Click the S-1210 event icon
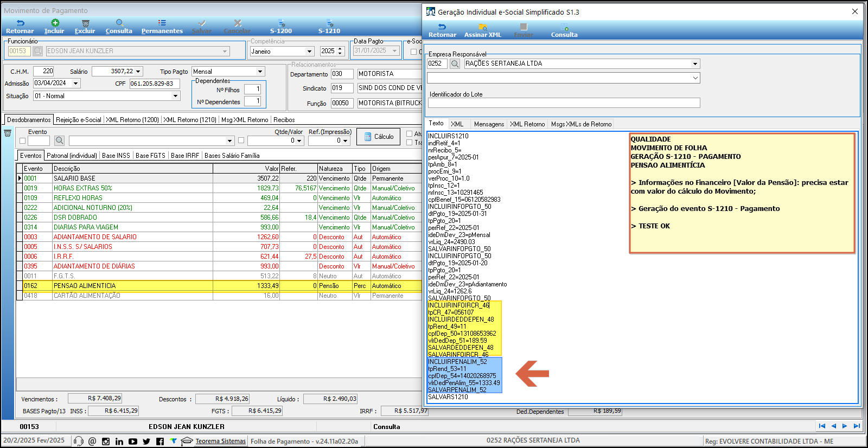Viewport: 868px width, 448px height. [x=330, y=23]
